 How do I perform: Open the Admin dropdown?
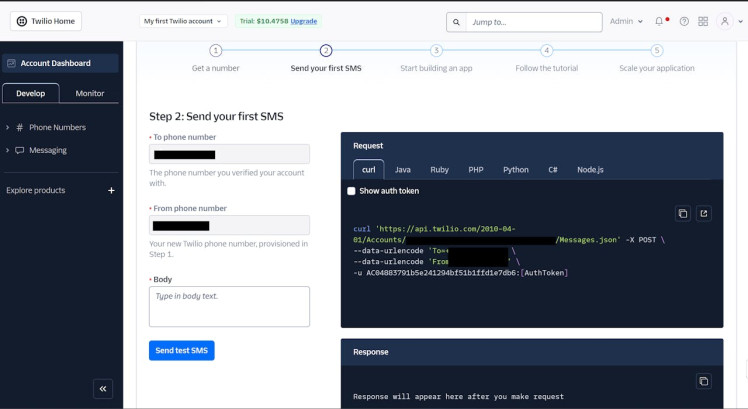[x=626, y=21]
